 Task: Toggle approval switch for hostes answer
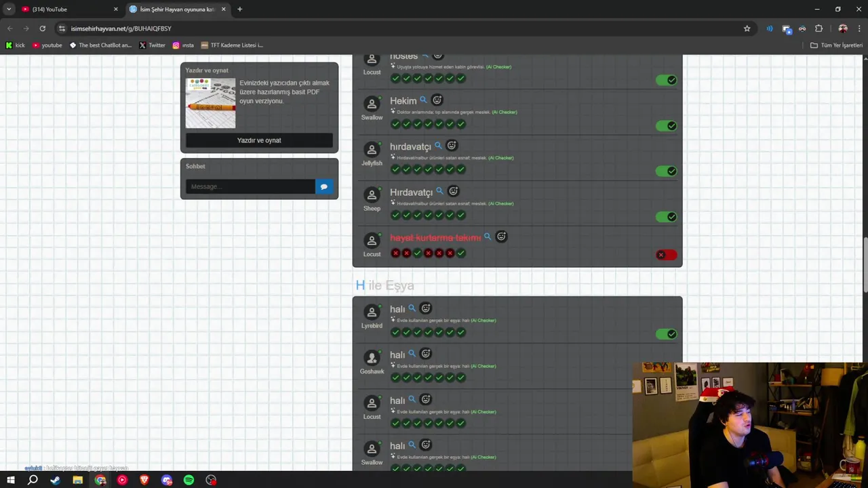pyautogui.click(x=666, y=80)
